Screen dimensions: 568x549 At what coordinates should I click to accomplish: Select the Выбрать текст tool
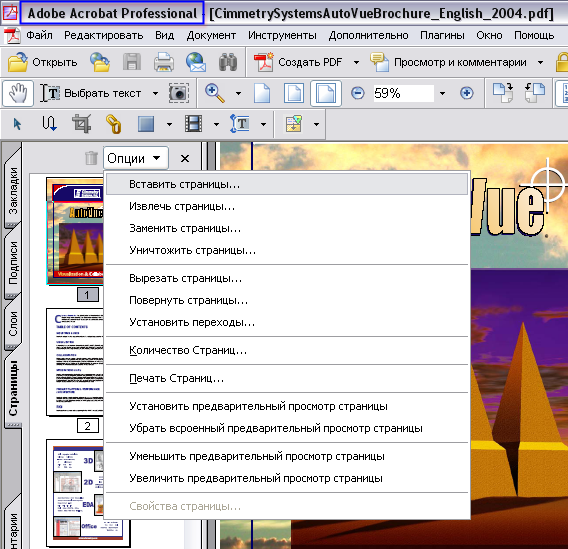tap(91, 93)
